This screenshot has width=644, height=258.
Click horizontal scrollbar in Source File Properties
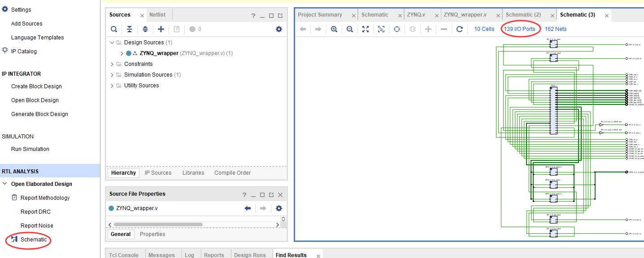point(179,224)
